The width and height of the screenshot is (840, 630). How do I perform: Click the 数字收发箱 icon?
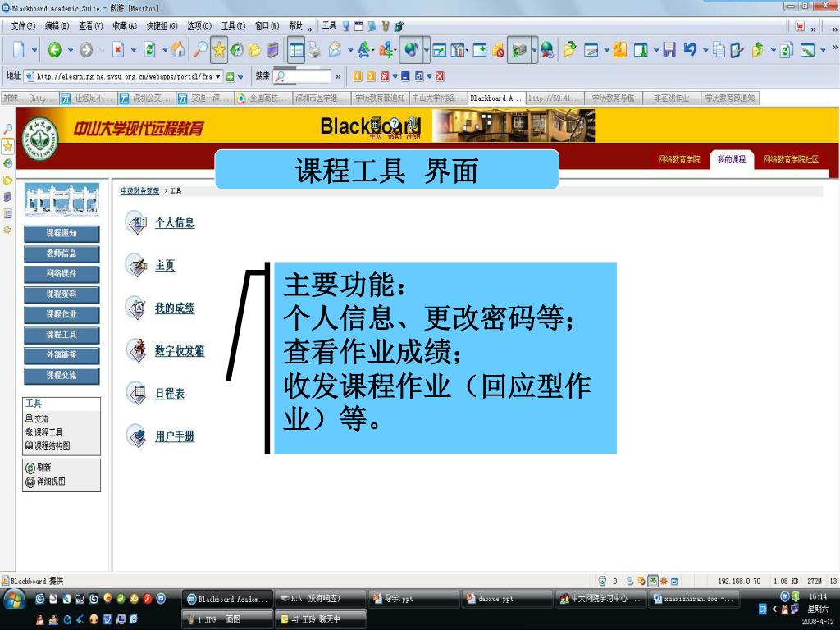click(x=136, y=350)
